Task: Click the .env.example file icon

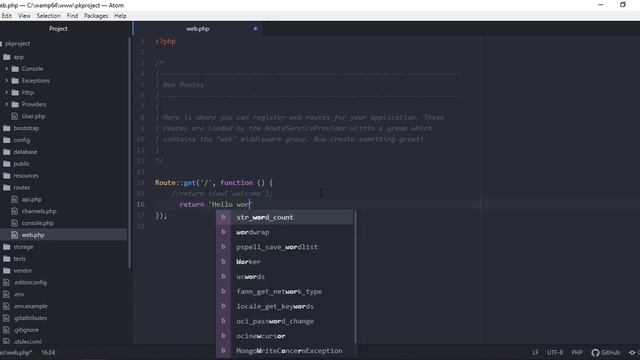Action: click(6, 306)
